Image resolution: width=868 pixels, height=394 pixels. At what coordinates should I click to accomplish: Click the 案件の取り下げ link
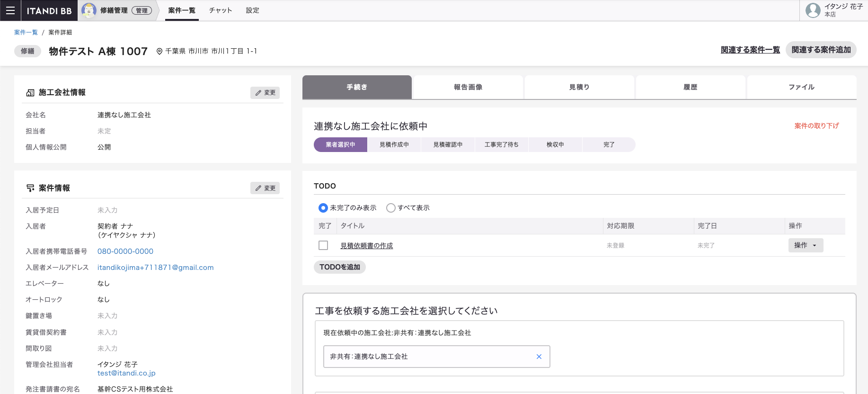816,126
